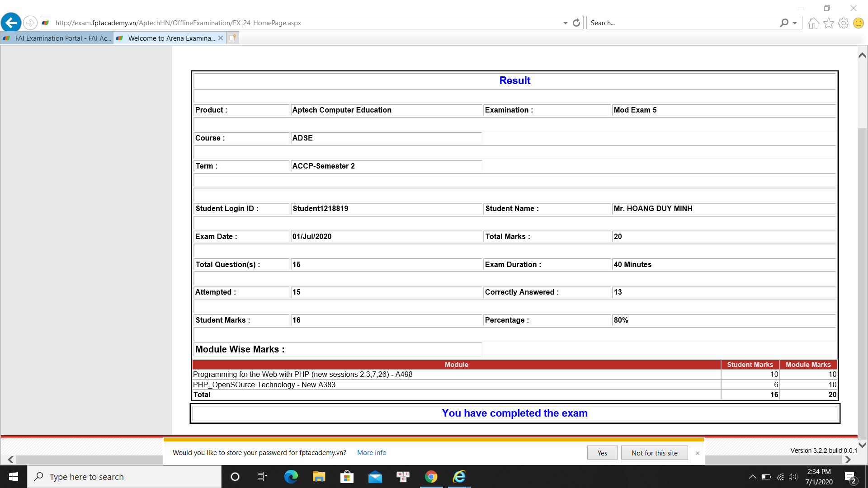Show hidden tray icons chevron
Screen dimensions: 868x488
point(752,477)
